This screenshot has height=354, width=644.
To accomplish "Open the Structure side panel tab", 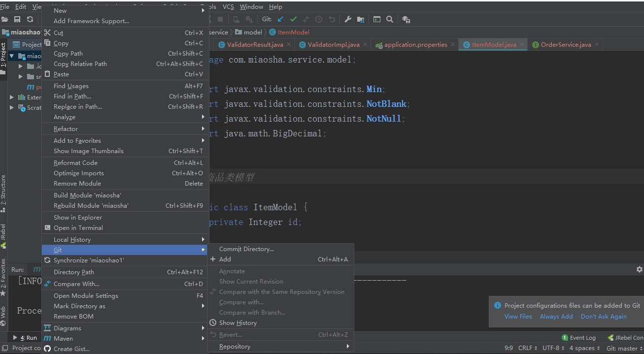I will coord(3,193).
